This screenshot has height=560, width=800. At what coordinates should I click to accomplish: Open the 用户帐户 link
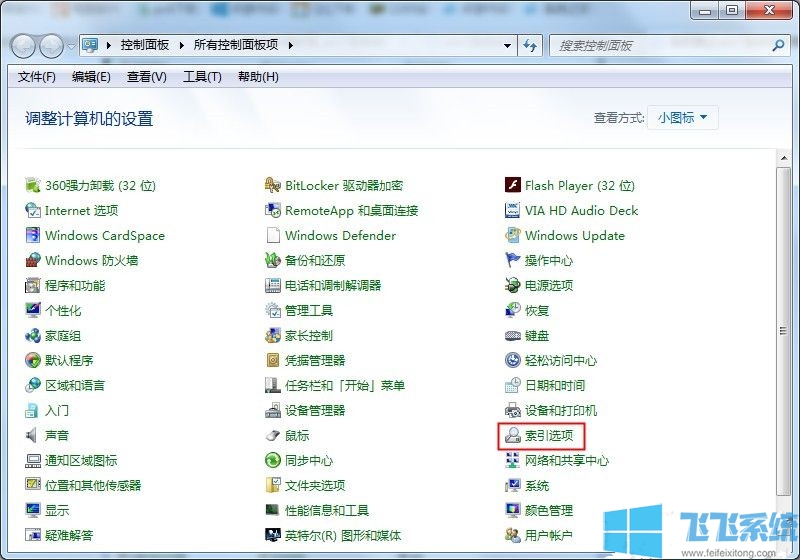pos(548,536)
